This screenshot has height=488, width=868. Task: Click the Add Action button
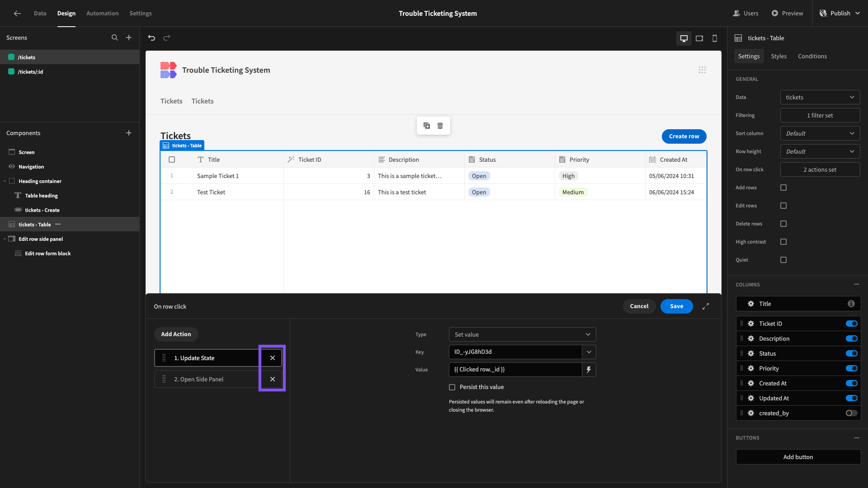(176, 334)
